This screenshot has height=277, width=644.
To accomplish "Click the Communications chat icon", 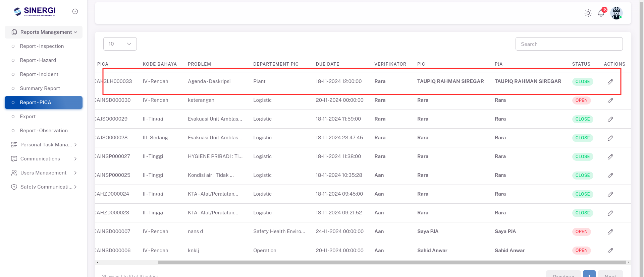I will pyautogui.click(x=14, y=159).
